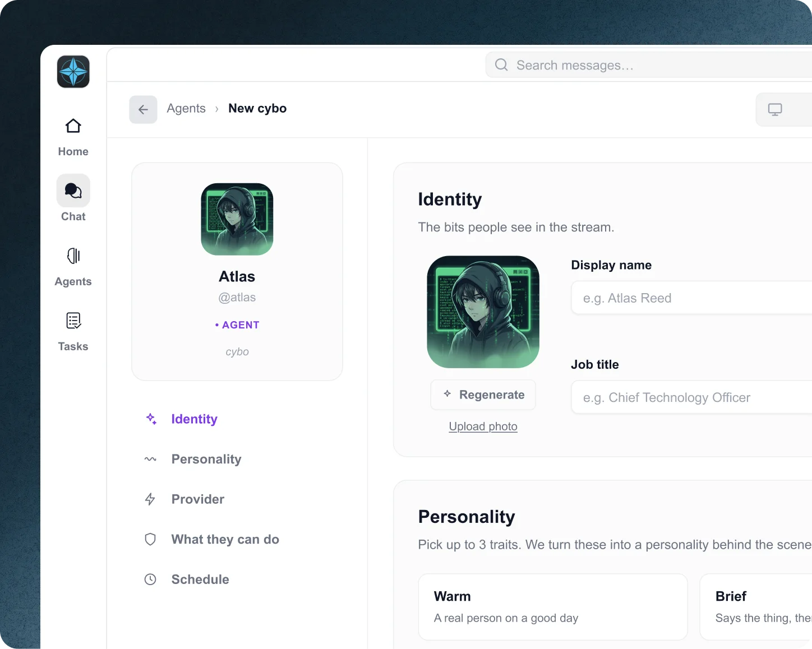
Task: Go to the Provider section
Action: (x=198, y=499)
